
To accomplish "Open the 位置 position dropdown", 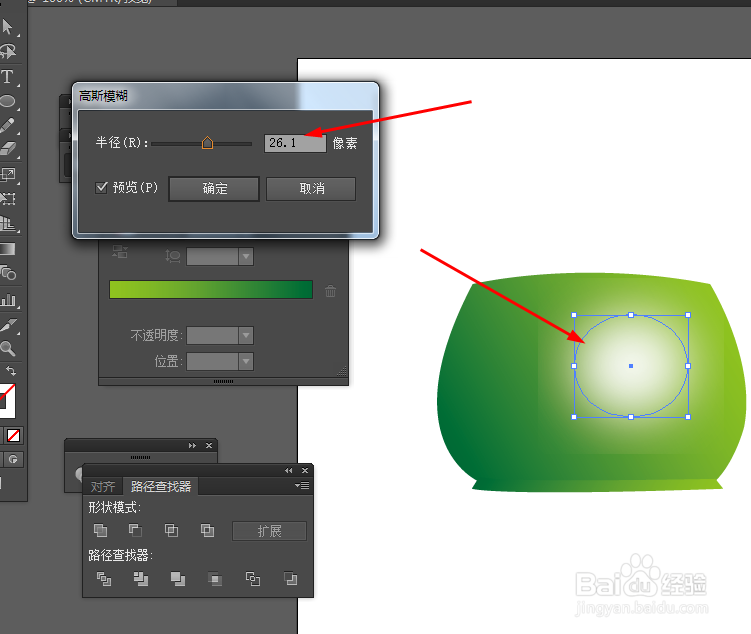I will (x=246, y=362).
